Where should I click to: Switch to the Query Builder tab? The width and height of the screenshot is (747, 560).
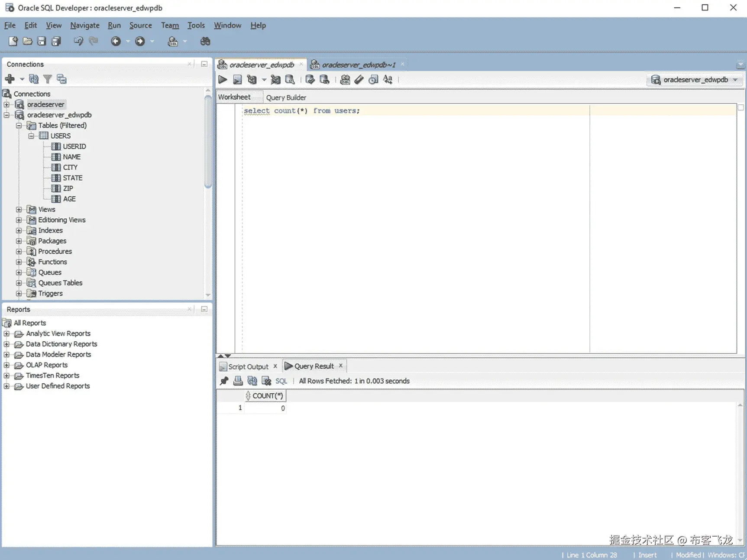[286, 97]
